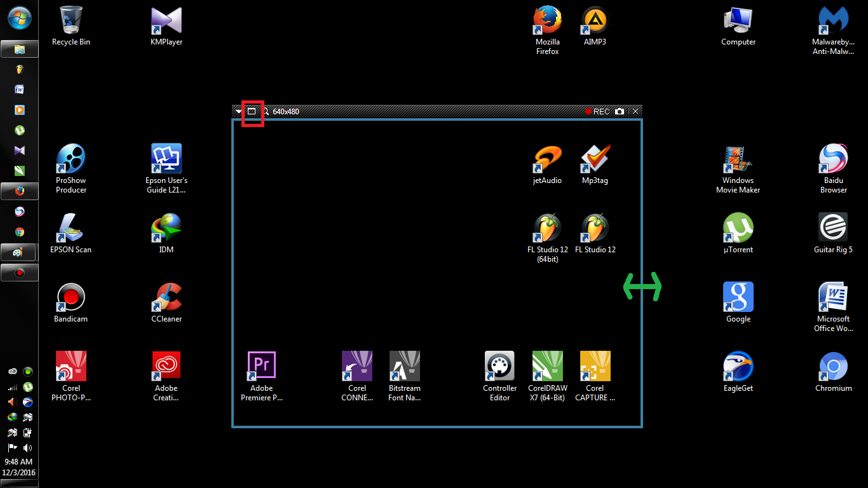This screenshot has height=488, width=868.
Task: Switch to Bandicam on the taskbar
Action: tap(20, 273)
